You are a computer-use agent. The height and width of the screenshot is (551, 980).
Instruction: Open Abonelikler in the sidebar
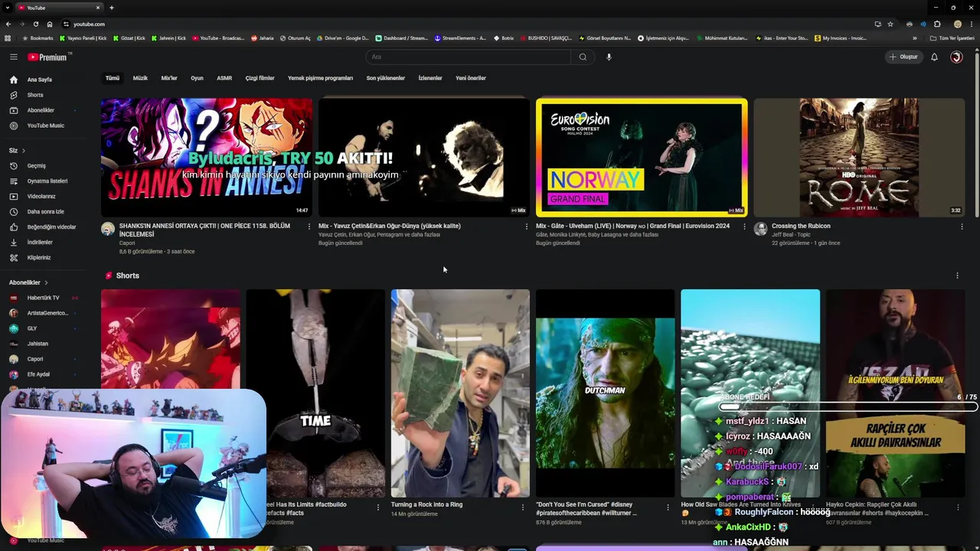pyautogui.click(x=42, y=110)
